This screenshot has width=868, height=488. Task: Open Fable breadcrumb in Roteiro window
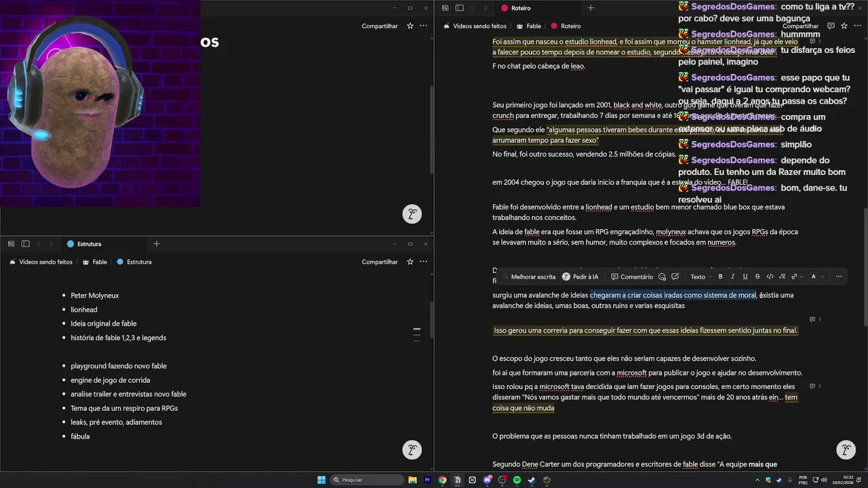(528, 26)
